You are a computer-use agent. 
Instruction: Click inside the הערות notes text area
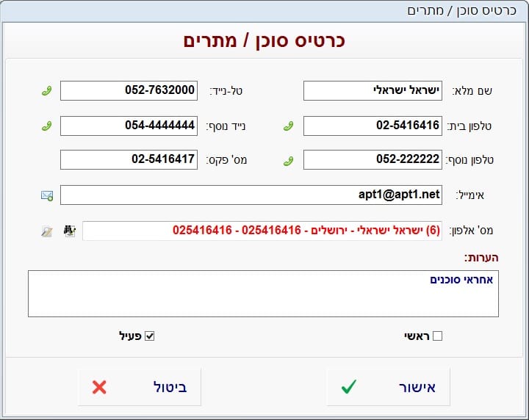263,294
